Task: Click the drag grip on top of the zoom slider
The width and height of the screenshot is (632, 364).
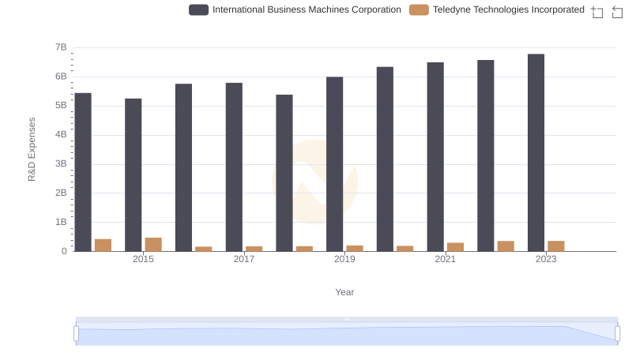Action: coord(347,319)
